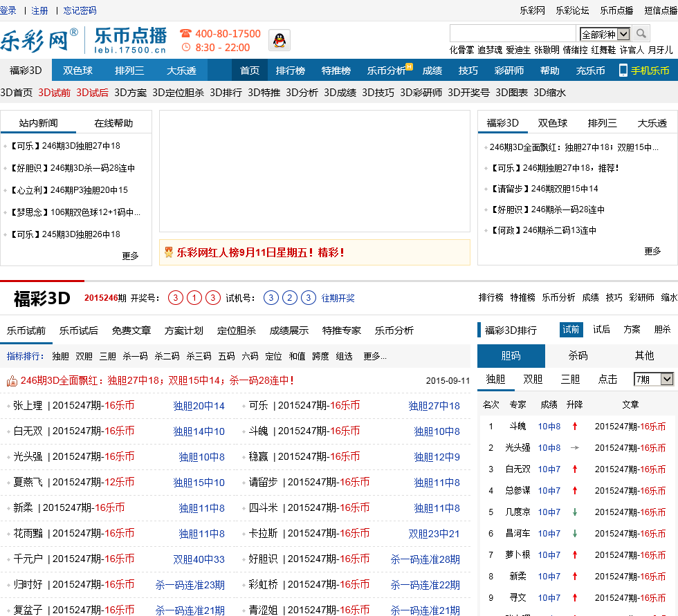Click the mobile phone icon beside 手机乐币
Image resolution: width=678 pixels, height=616 pixels.
623,71
